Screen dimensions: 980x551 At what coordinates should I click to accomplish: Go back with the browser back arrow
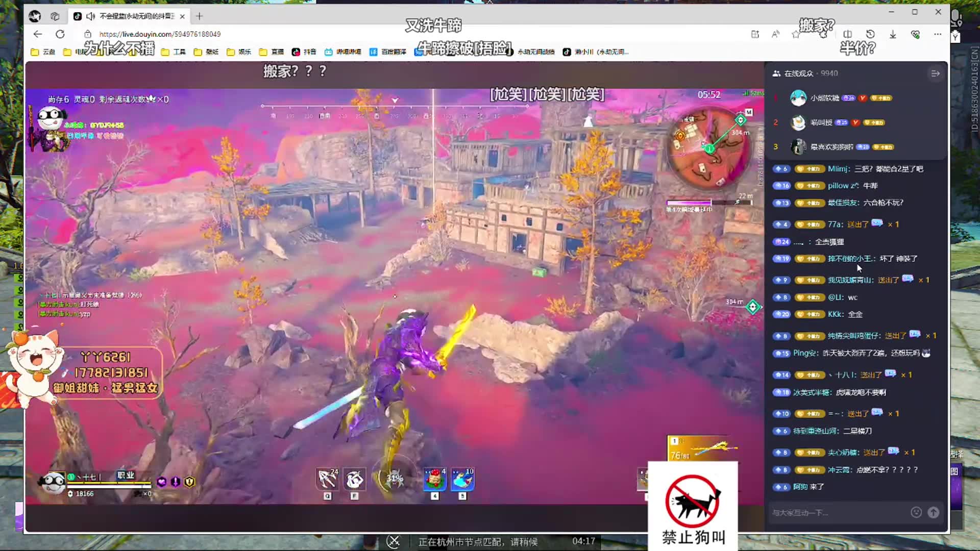(38, 34)
